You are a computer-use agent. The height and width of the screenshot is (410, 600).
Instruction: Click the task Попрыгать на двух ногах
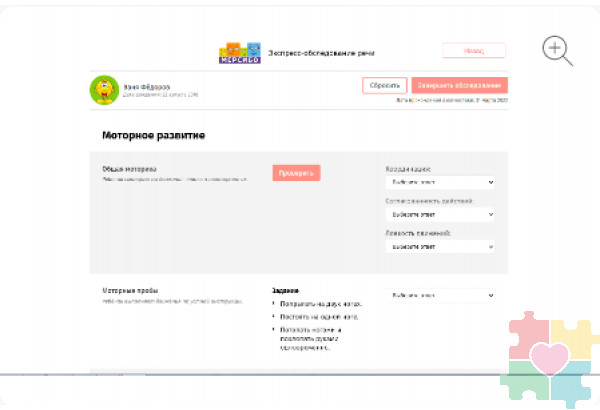(320, 303)
